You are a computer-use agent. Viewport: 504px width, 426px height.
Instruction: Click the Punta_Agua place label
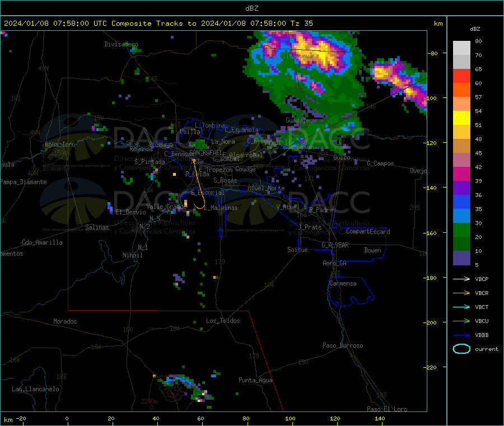click(255, 381)
